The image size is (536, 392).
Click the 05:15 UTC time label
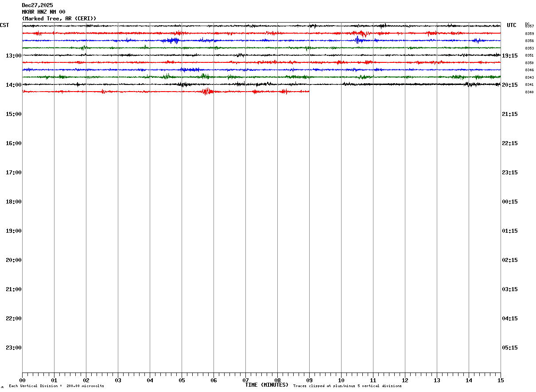510,348
